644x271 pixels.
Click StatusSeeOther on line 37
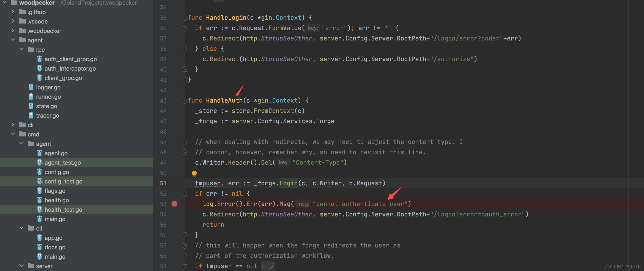tap(287, 39)
